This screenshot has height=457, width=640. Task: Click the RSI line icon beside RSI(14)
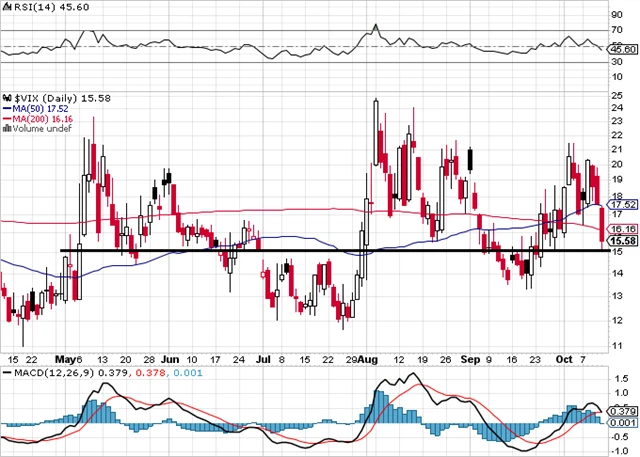6,7
